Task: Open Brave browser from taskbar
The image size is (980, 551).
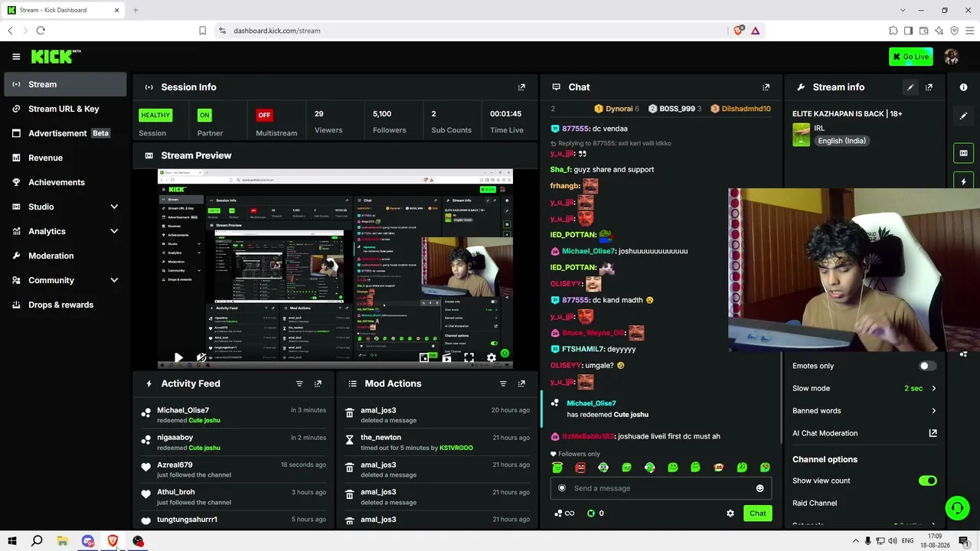Action: click(113, 541)
